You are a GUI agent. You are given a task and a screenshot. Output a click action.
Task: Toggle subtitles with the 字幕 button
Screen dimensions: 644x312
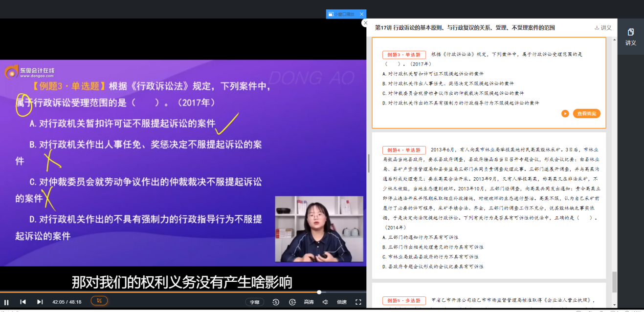[254, 302]
